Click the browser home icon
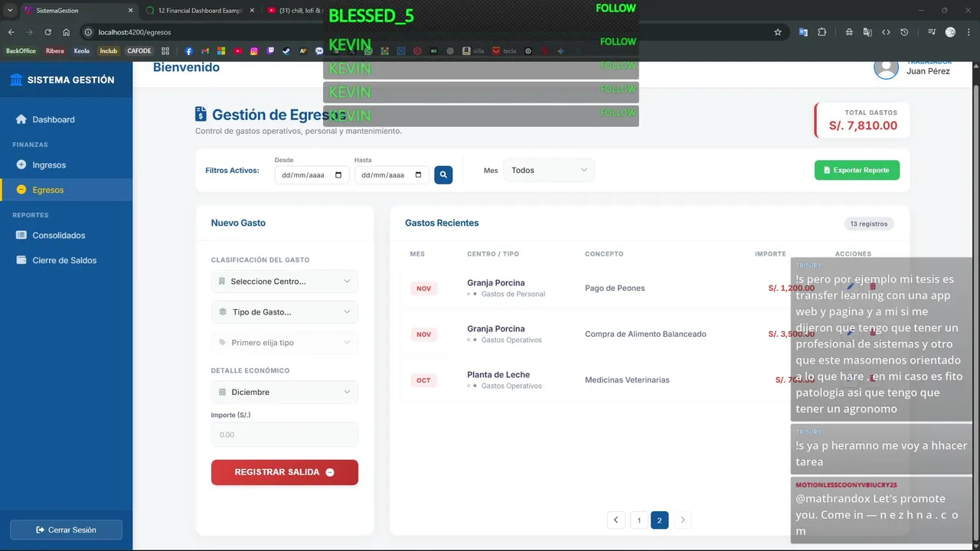The image size is (980, 551). [x=67, y=32]
